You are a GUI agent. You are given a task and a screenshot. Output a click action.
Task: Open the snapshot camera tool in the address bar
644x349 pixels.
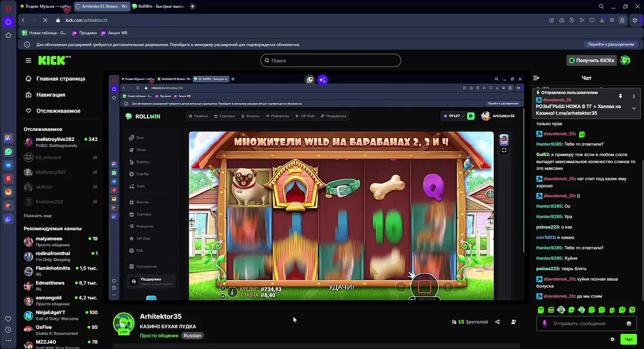(x=562, y=20)
